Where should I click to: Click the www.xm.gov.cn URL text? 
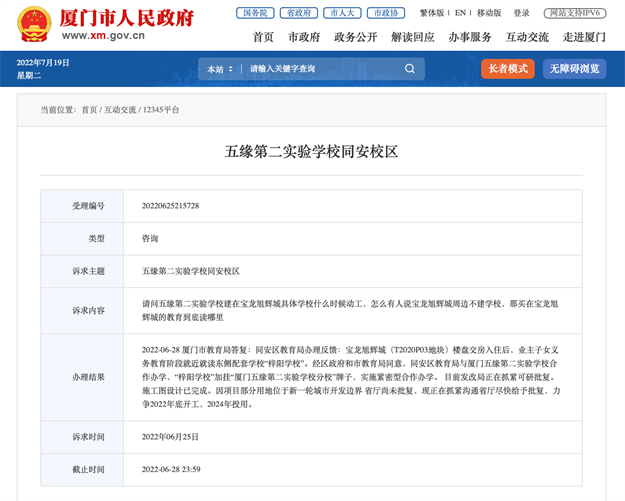pos(103,35)
